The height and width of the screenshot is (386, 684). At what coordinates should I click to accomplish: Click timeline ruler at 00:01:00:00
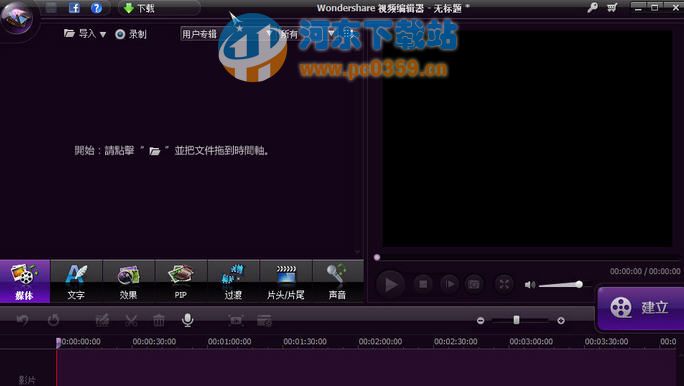tap(229, 342)
